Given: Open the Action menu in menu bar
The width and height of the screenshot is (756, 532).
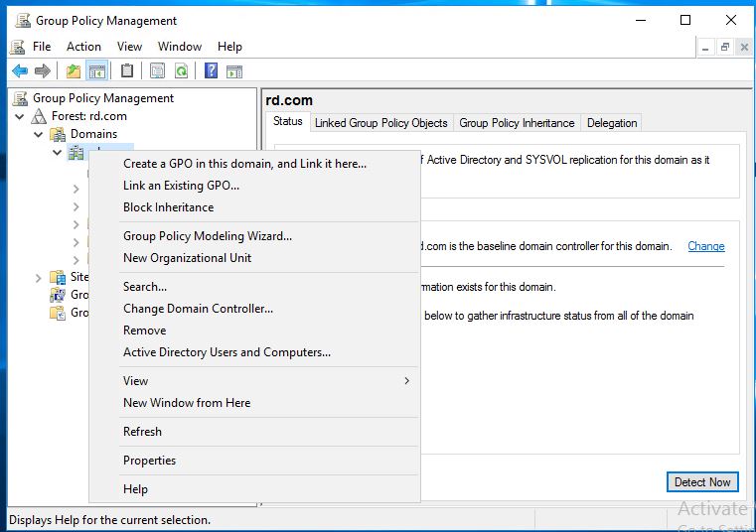Looking at the screenshot, I should (x=83, y=47).
